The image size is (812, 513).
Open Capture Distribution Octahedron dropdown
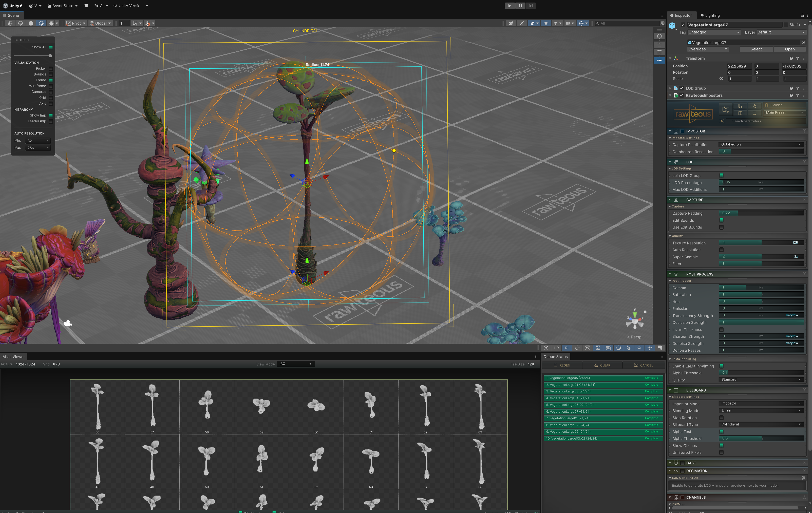[x=761, y=144]
